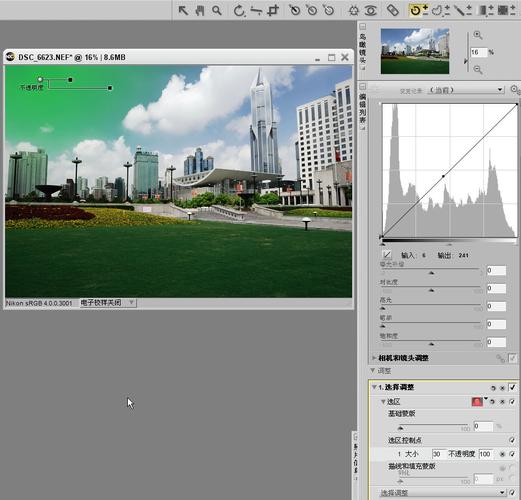The width and height of the screenshot is (521, 500).
Task: Click the 不透明度 slider handle on the photo
Action: (x=110, y=88)
